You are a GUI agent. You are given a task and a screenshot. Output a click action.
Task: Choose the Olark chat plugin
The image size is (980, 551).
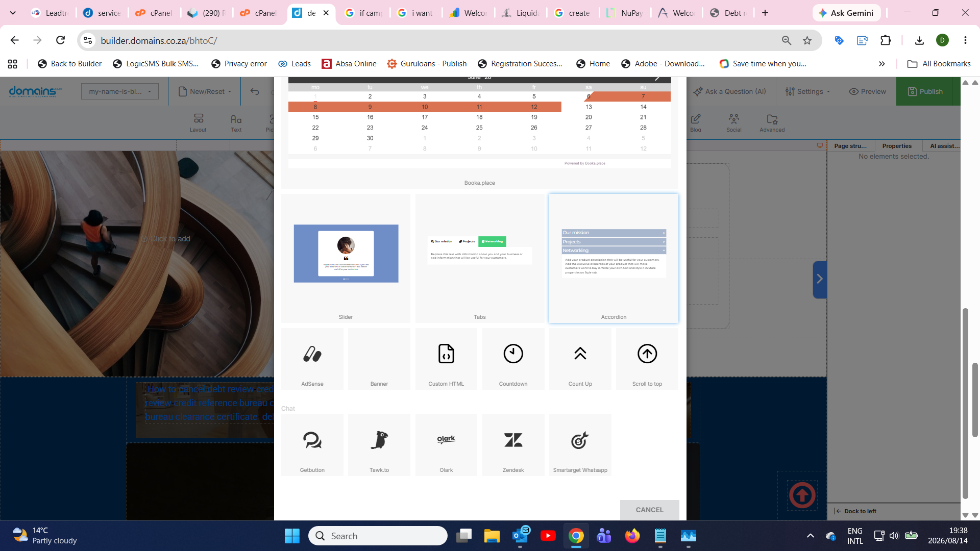(x=446, y=445)
